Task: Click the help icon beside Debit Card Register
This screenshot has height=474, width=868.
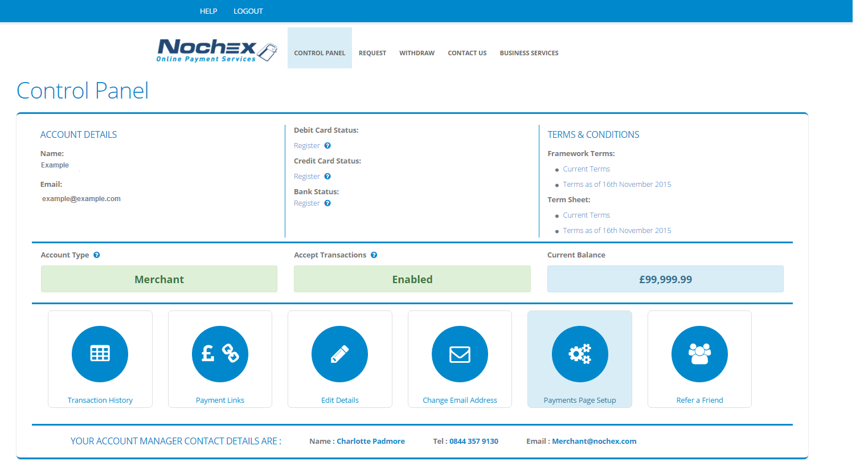Action: [327, 146]
